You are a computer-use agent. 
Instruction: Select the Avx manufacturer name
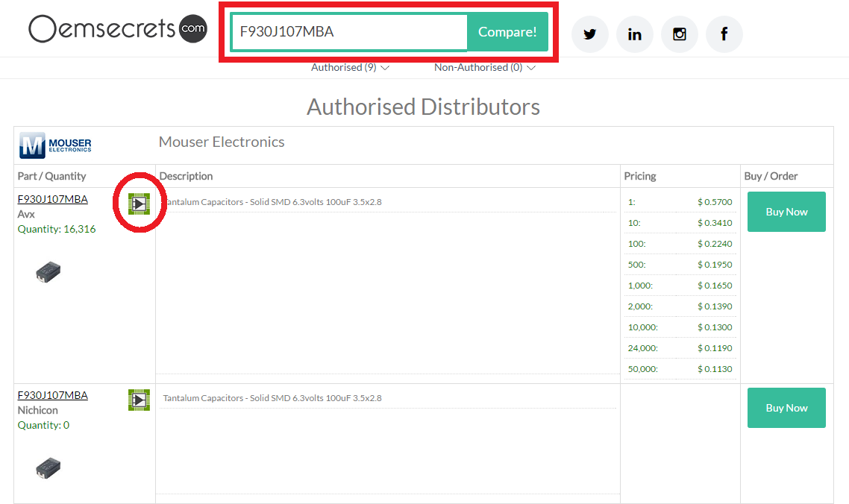[26, 215]
